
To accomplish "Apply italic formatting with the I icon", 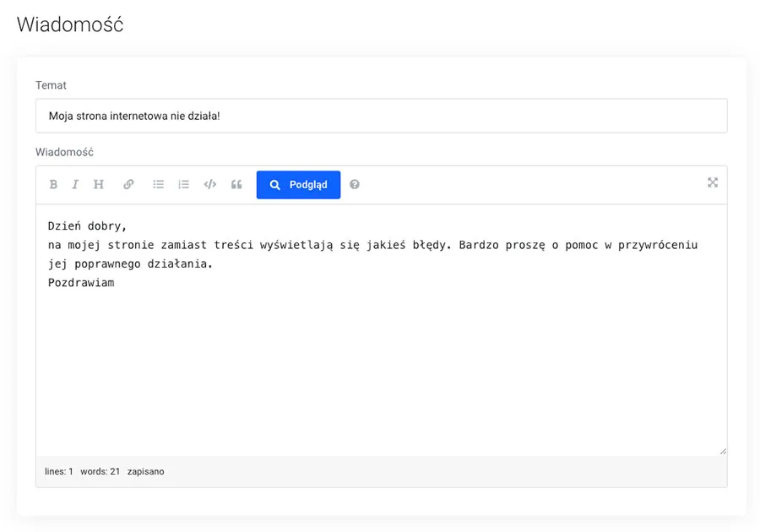I will 75,185.
